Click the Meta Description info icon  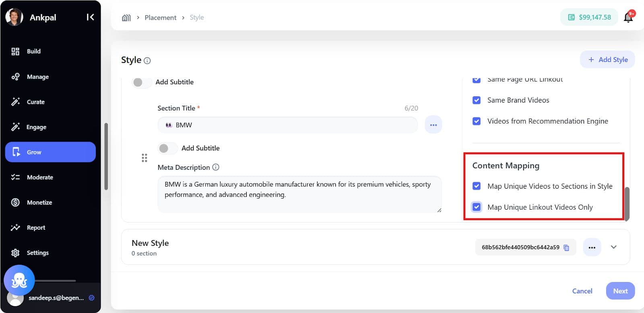point(216,167)
